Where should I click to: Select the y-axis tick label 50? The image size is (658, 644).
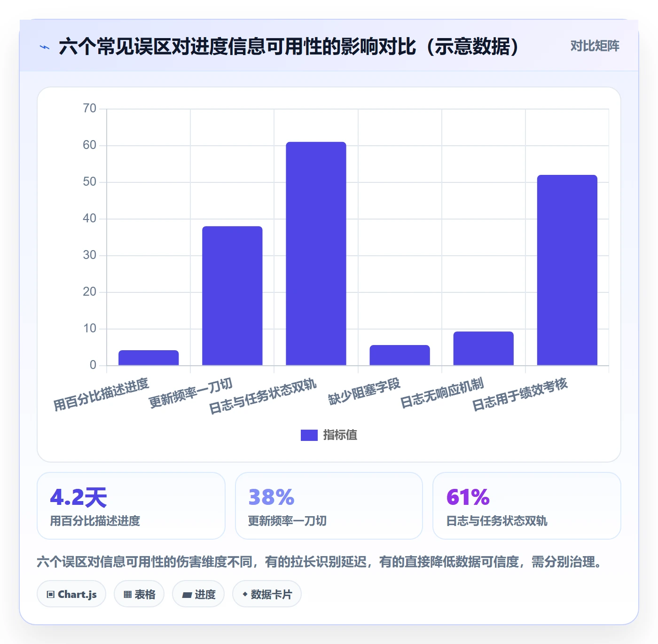coord(89,182)
